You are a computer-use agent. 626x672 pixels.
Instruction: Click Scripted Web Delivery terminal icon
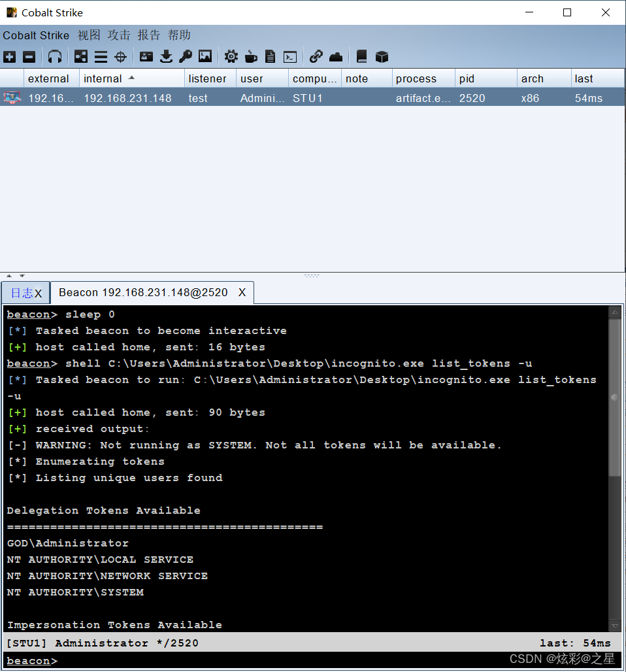(290, 57)
